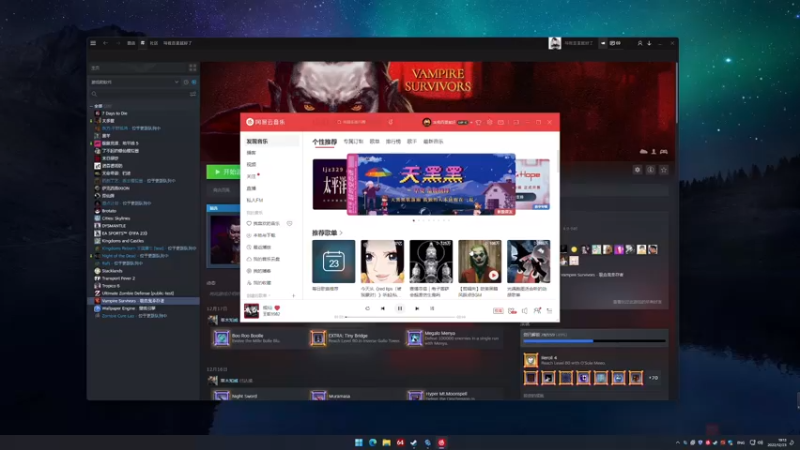Viewport: 800px width, 450px height.
Task: Select the 专属定制 tab
Action: click(353, 141)
